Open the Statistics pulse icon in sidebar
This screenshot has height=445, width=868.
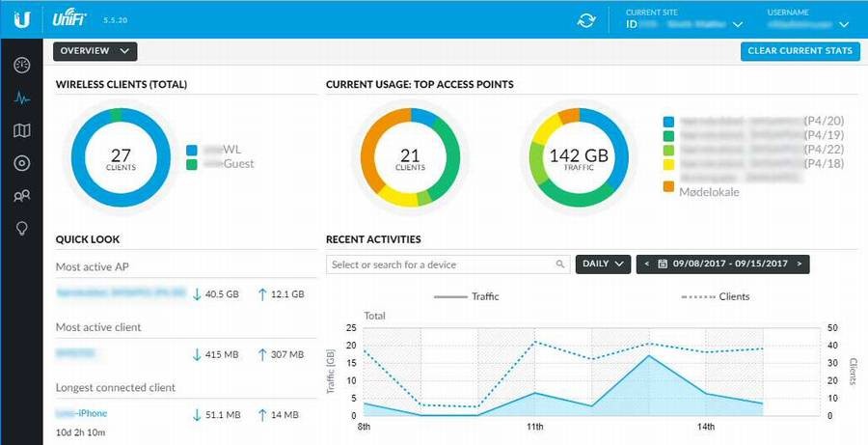(21, 98)
